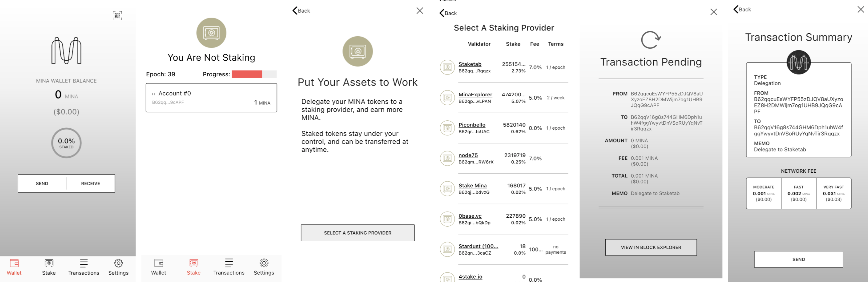Open the Transactions tab in the first screen
Image resolution: width=868 pixels, height=282 pixels.
pyautogui.click(x=83, y=267)
